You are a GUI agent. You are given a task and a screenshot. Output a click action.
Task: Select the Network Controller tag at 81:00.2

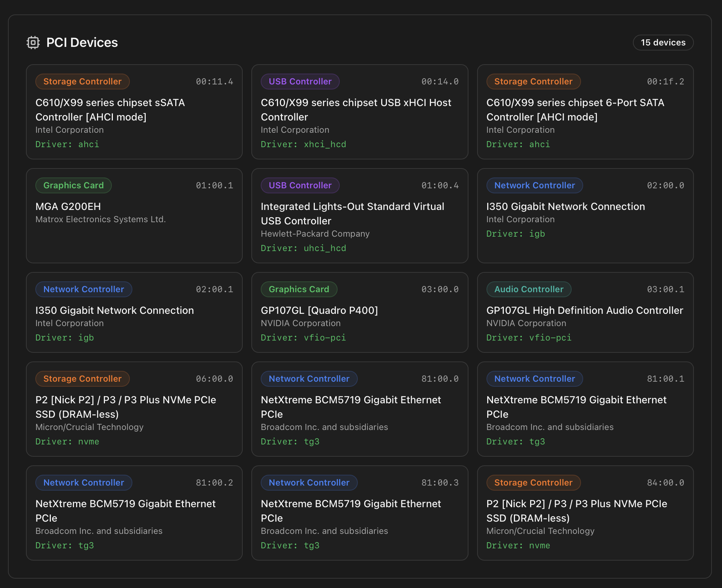coord(84,483)
